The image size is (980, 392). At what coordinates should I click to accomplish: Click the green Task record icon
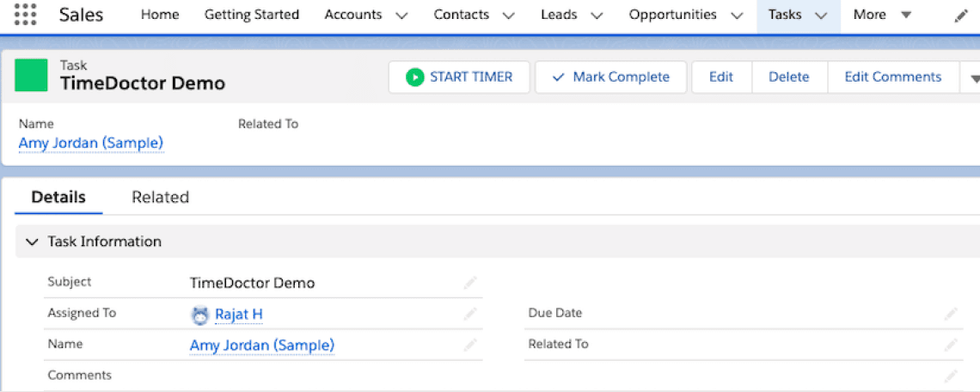coord(32,76)
